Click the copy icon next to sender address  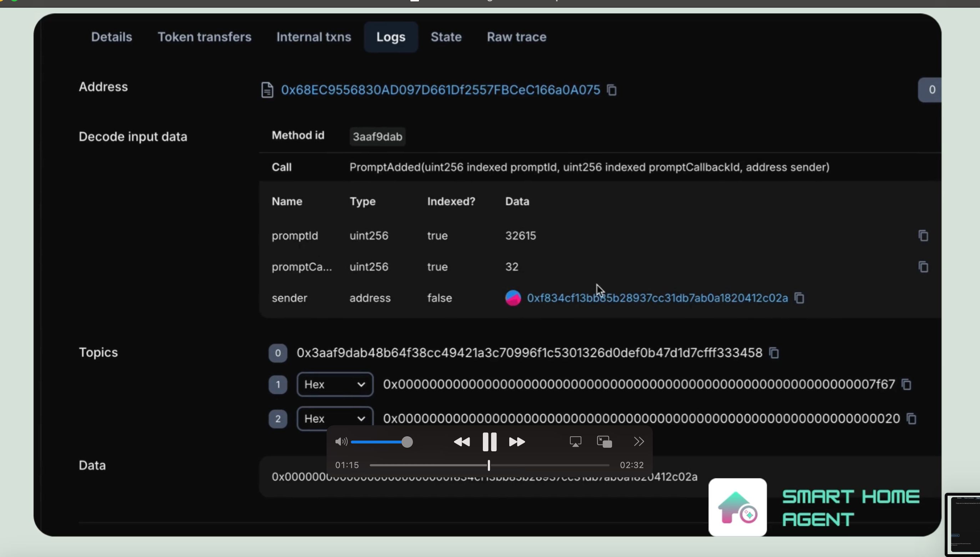800,297
